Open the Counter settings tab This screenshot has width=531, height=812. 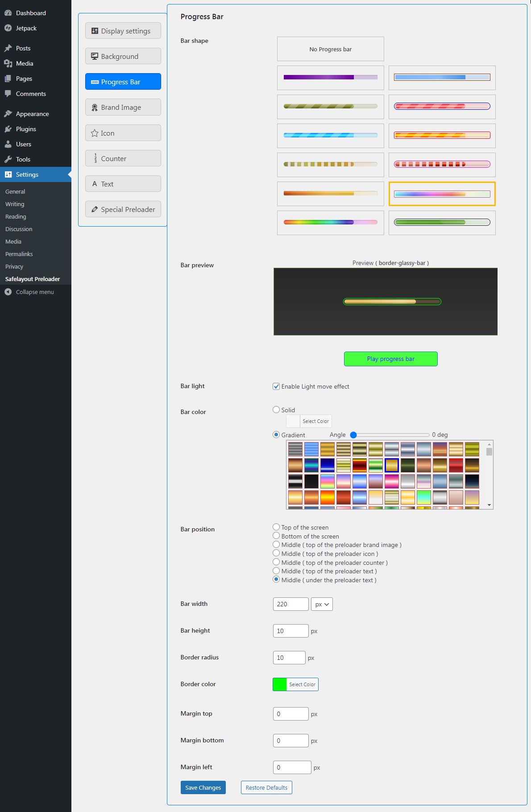coord(123,158)
